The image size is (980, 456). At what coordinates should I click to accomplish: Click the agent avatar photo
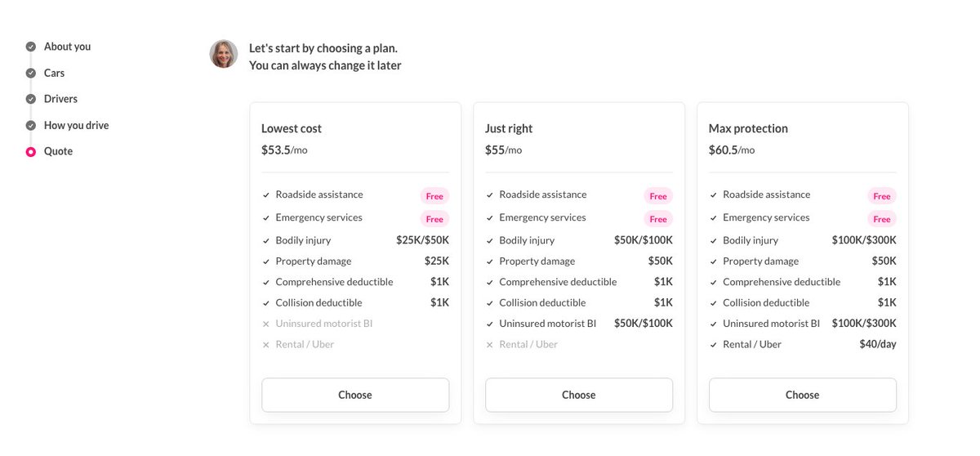pyautogui.click(x=224, y=54)
